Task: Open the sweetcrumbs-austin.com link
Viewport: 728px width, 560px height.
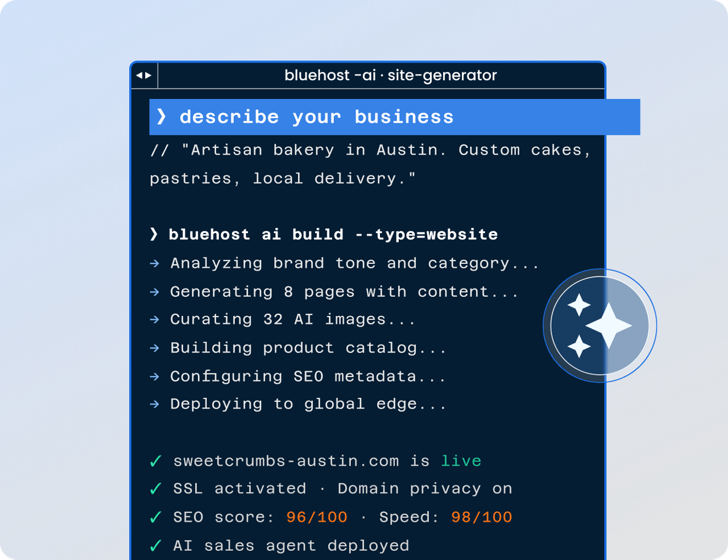Action: [x=286, y=461]
